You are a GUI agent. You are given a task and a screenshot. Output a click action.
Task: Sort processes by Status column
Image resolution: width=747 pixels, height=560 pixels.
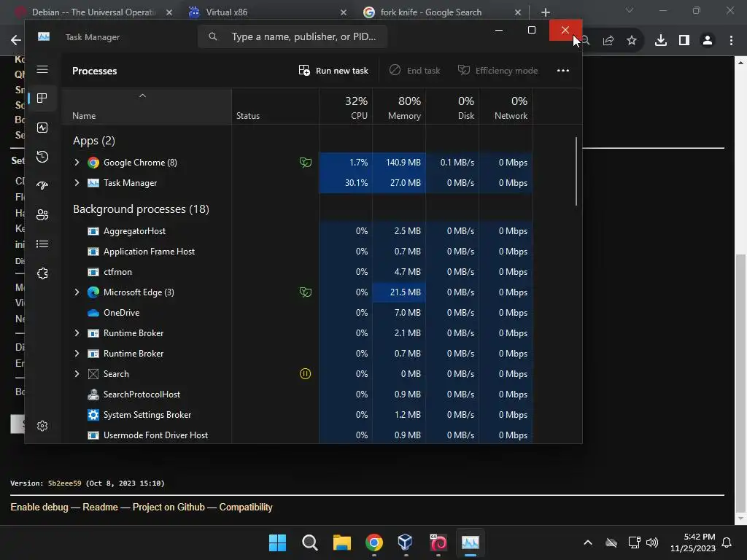pyautogui.click(x=275, y=106)
